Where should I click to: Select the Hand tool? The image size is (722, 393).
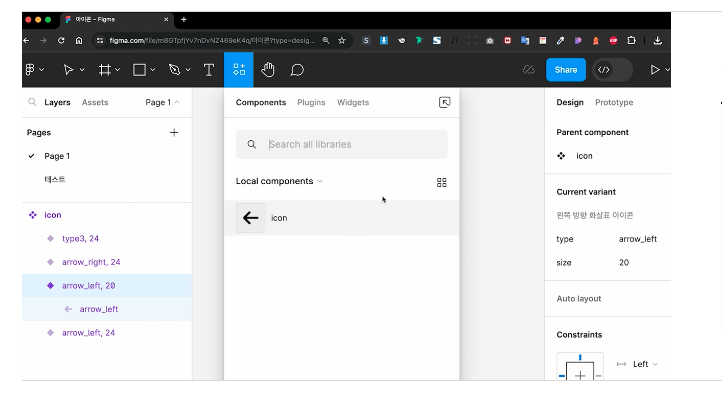tap(268, 70)
